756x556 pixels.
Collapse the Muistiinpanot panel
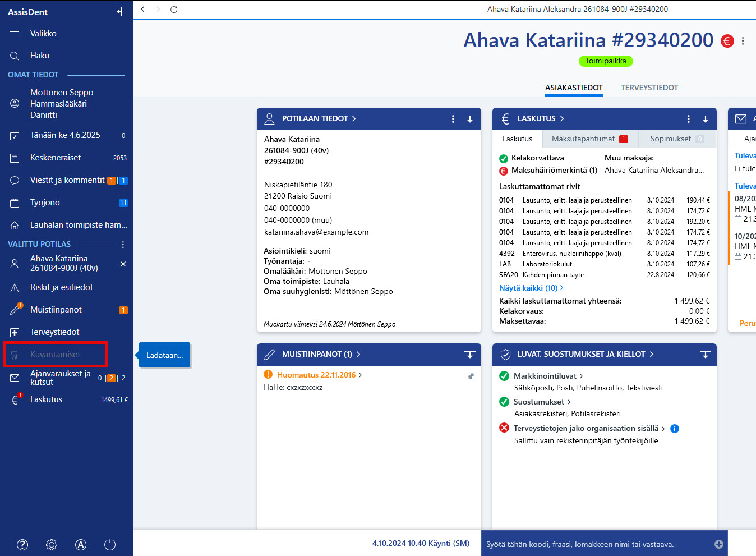pyautogui.click(x=470, y=355)
